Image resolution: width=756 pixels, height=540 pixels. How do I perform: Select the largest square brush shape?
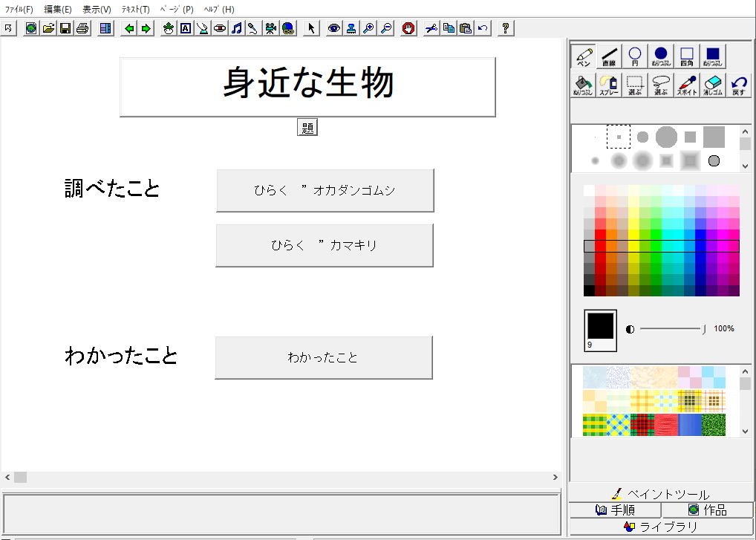point(714,137)
